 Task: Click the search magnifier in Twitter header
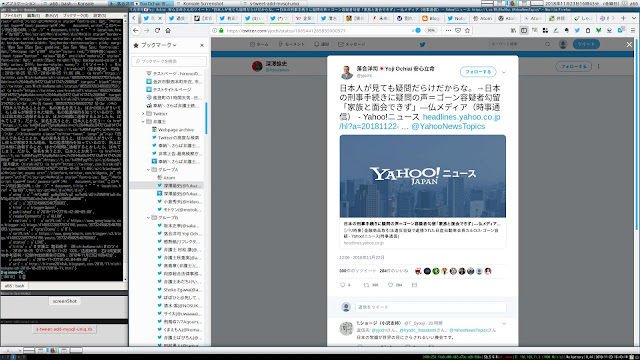(547, 44)
